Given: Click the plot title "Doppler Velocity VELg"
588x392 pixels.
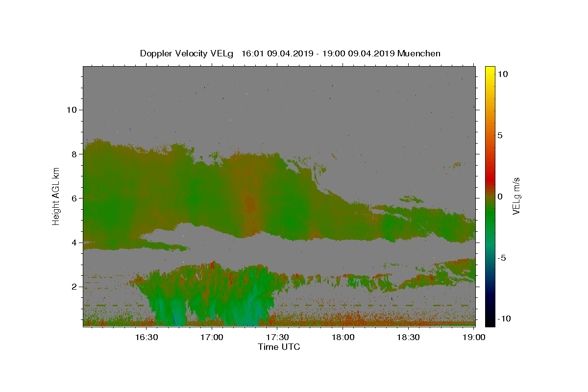Looking at the screenshot, I should click(187, 53).
